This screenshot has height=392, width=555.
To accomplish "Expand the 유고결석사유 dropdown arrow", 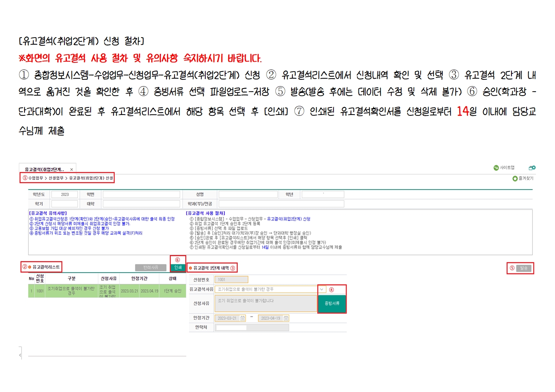I will tap(322, 289).
